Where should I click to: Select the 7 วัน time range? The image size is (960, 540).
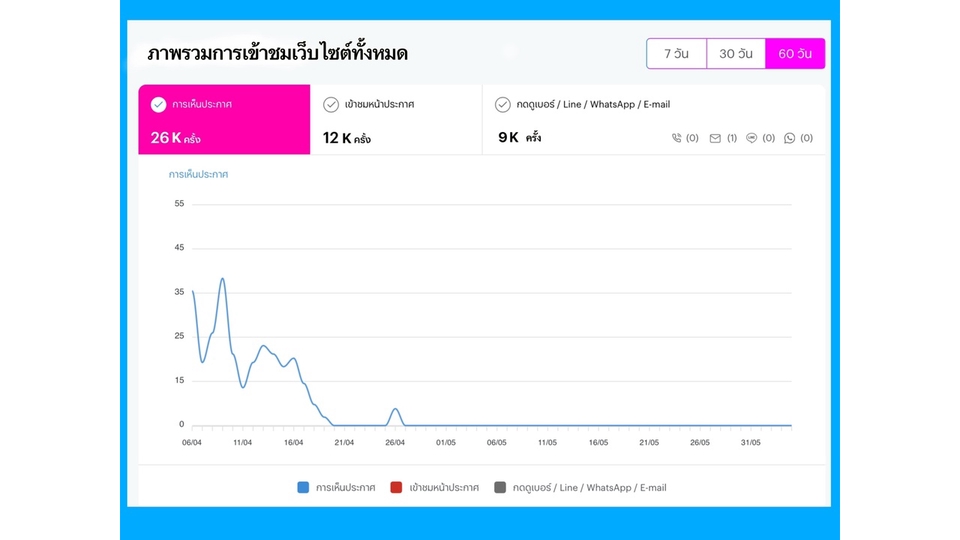click(x=677, y=54)
